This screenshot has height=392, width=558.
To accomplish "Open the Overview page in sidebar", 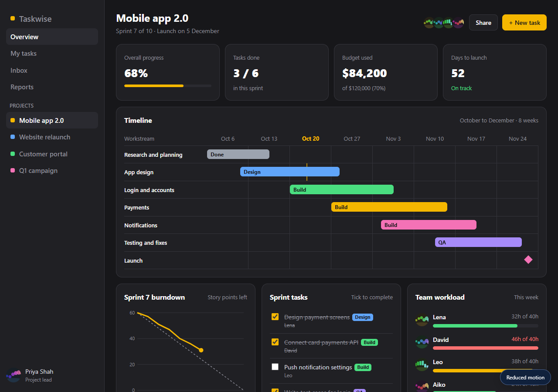I will point(52,37).
